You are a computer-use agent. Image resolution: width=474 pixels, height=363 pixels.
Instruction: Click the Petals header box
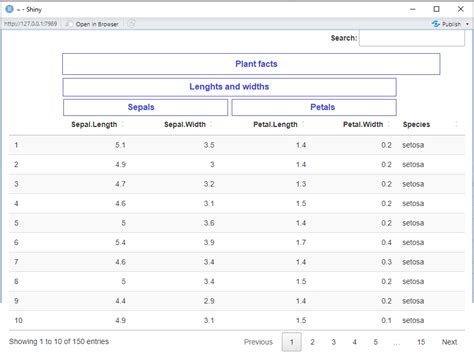tap(314, 107)
